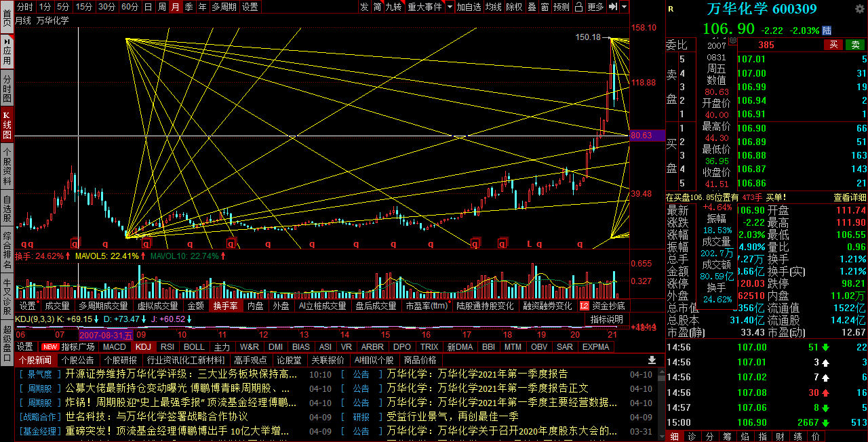Switch to the 1分 period

[45, 7]
